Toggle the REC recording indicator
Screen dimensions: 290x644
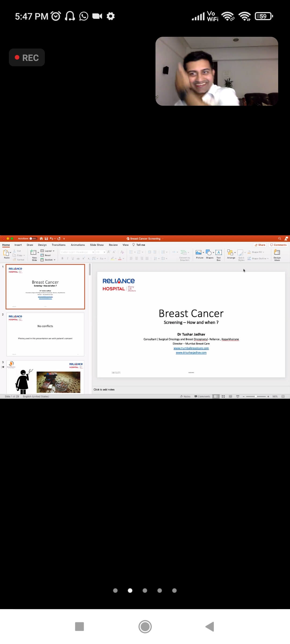pyautogui.click(x=27, y=57)
